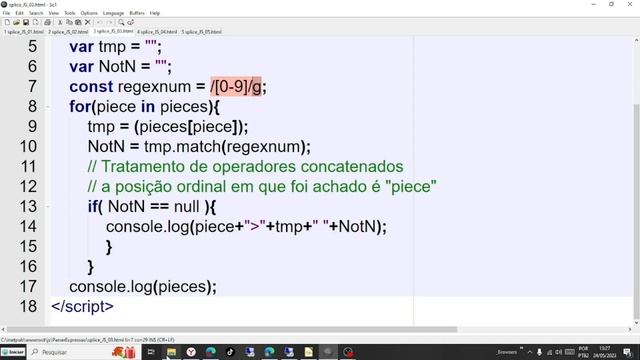Switch to tab 2 splice_JS_02.html

68,31
